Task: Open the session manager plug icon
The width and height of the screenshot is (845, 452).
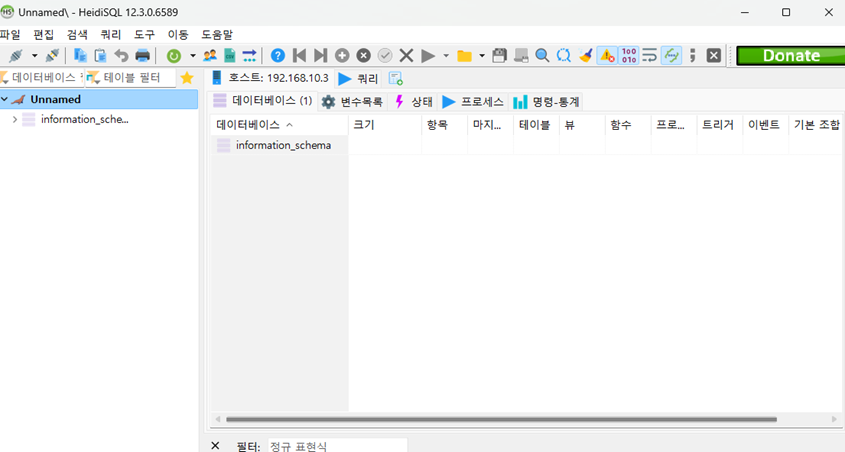Action: [16, 55]
